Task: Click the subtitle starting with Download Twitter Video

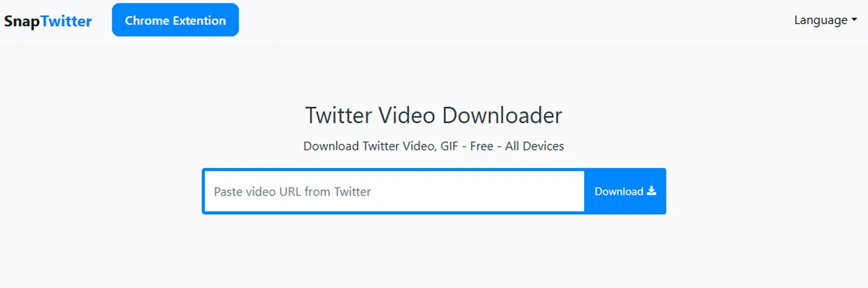Action: point(433,146)
